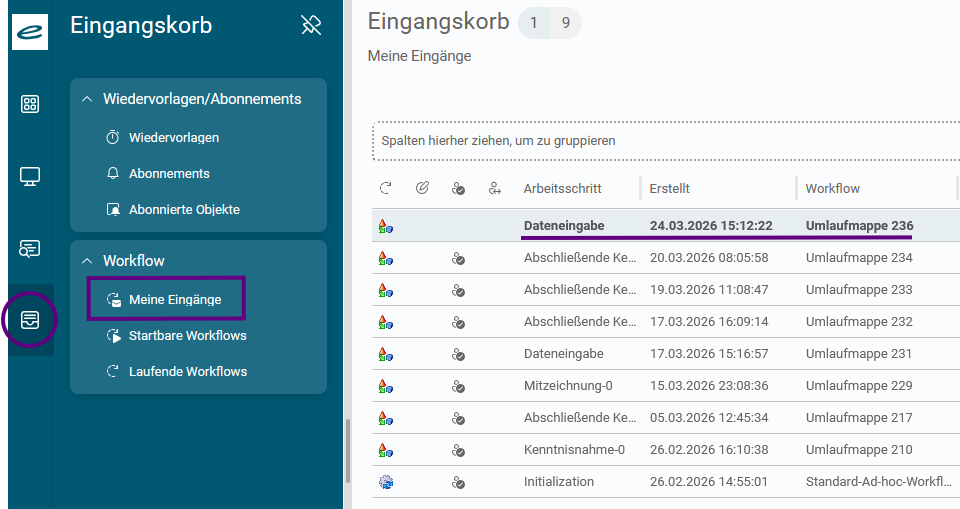Open the inbox tray icon in the sidebar

tap(29, 320)
